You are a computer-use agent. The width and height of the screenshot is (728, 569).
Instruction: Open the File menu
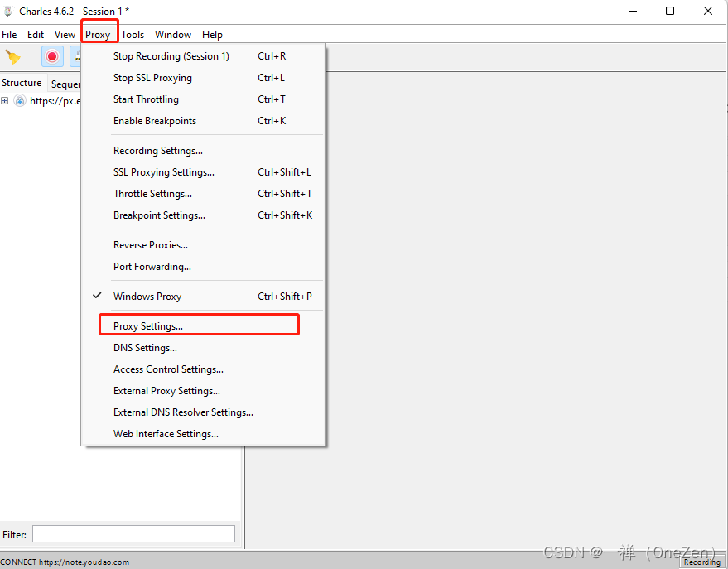[9, 35]
